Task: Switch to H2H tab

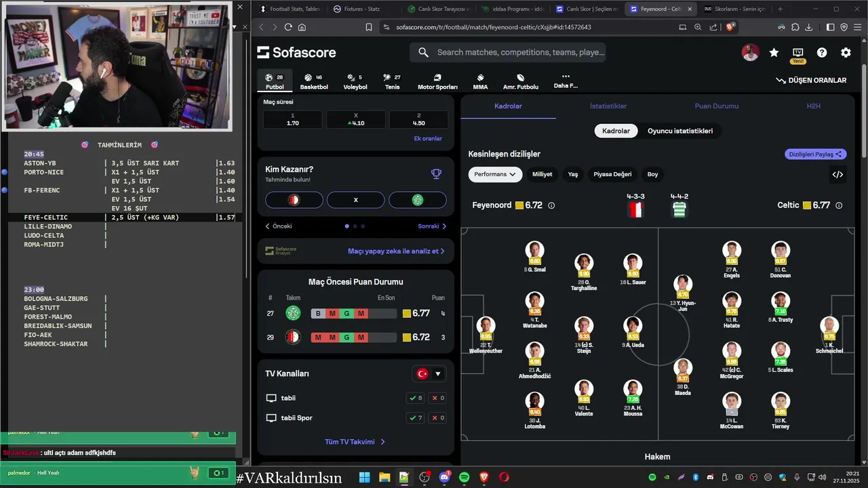Action: [x=813, y=106]
